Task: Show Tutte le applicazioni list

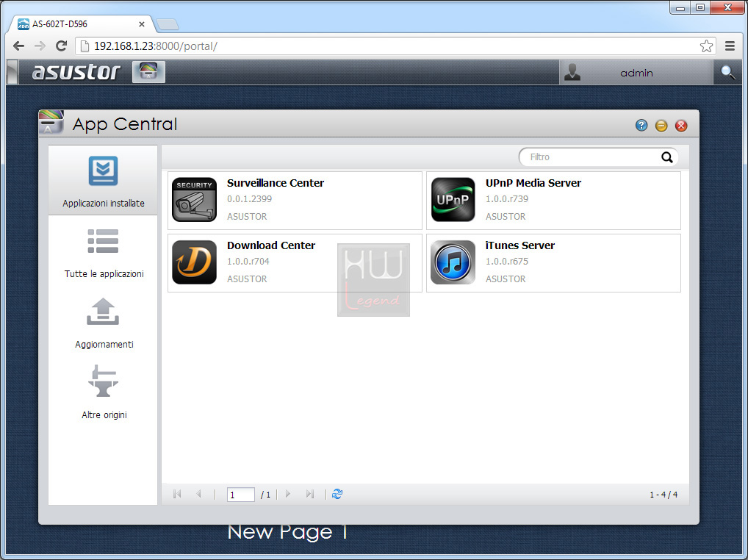Action: (103, 253)
